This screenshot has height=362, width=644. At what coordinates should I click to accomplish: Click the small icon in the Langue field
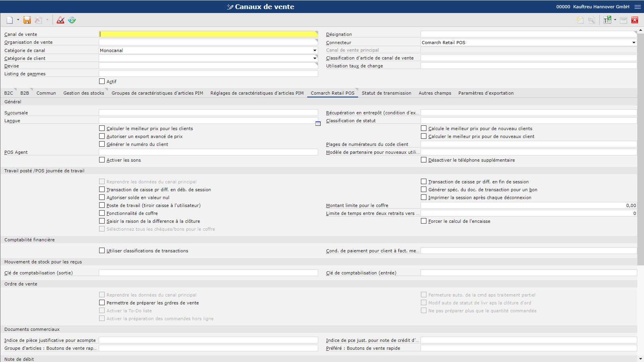[x=318, y=123]
